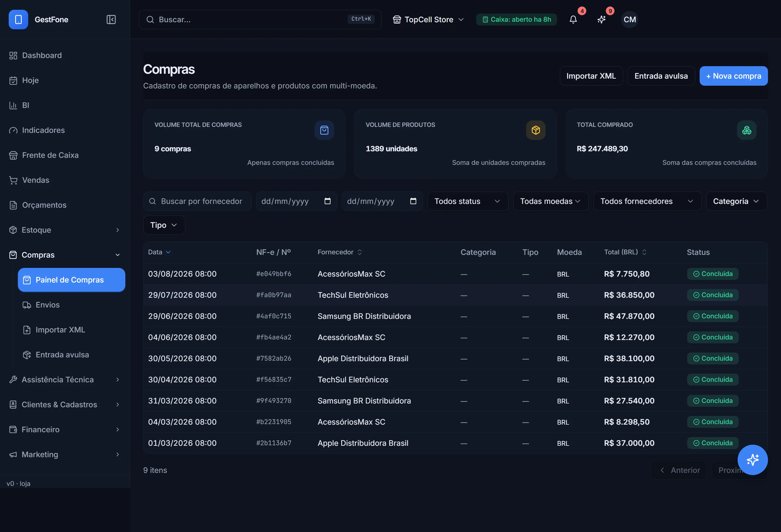Image resolution: width=781 pixels, height=532 pixels.
Task: Go to Envios in sidebar
Action: [72, 305]
